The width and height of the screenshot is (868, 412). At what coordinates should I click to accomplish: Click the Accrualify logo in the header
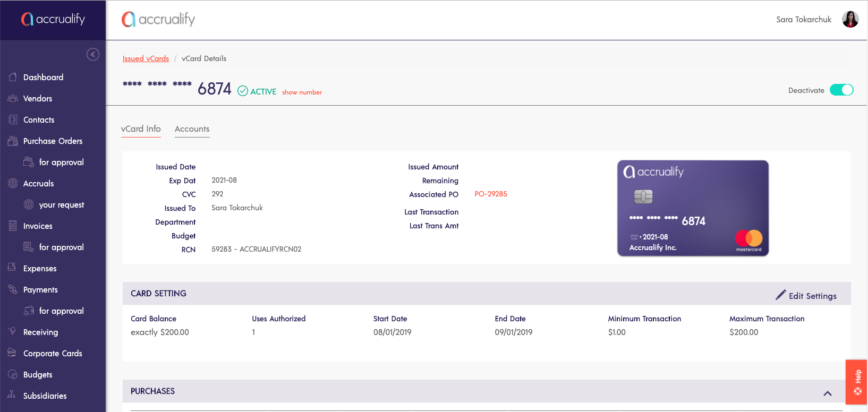point(158,19)
